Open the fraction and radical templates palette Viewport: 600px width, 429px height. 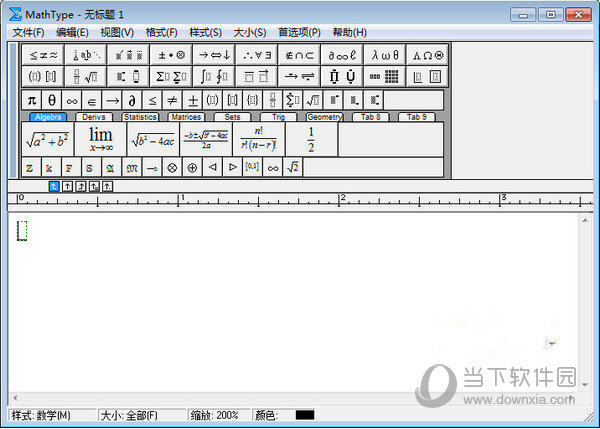[85, 76]
